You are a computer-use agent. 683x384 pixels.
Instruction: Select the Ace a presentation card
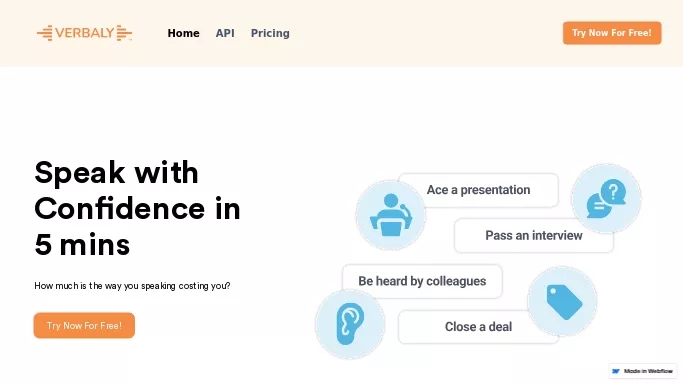point(478,190)
